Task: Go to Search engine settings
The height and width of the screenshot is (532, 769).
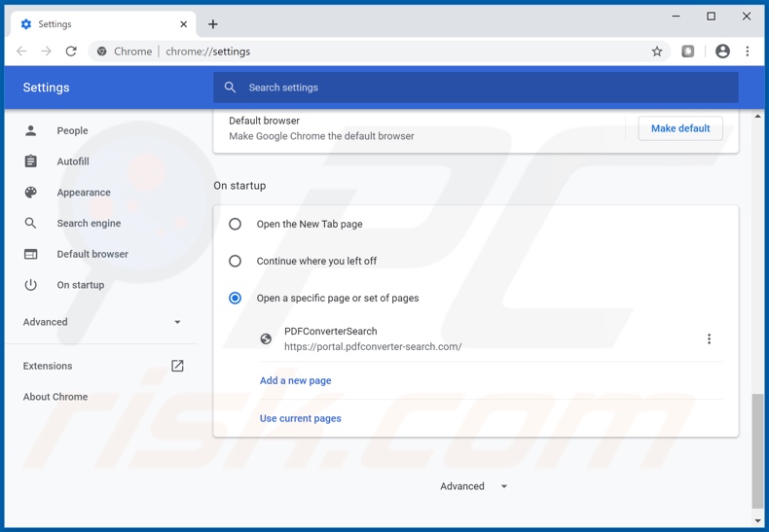Action: (x=89, y=224)
